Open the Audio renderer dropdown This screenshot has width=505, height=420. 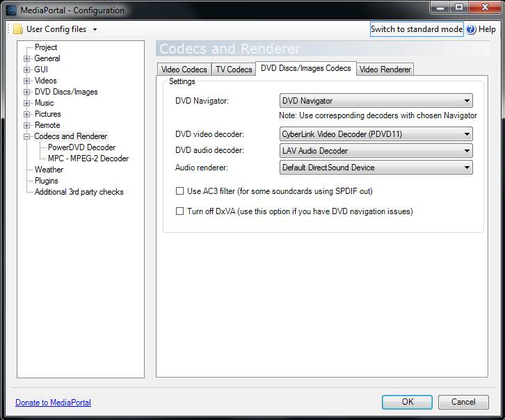(x=376, y=168)
